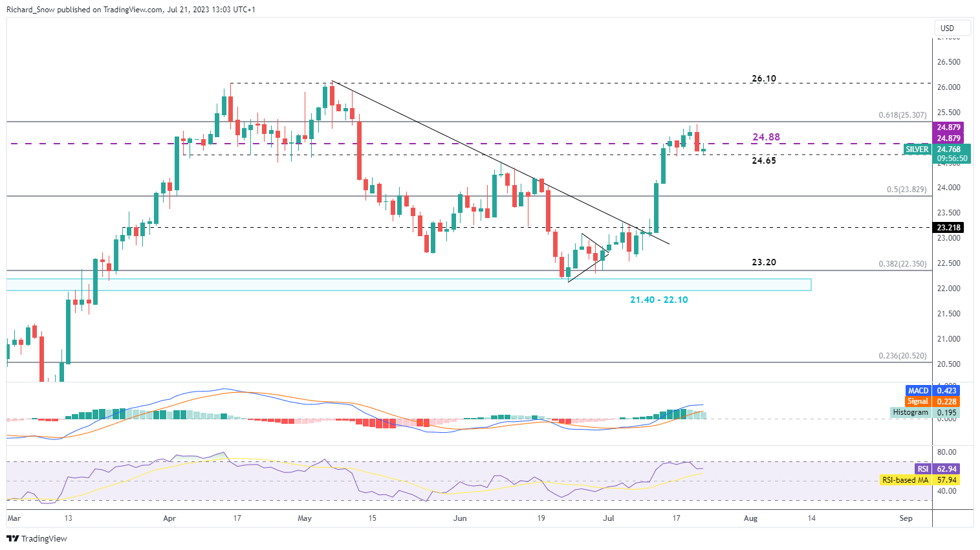The height and width of the screenshot is (550, 980).
Task: Click the Sep date on time axis
Action: 906,518
